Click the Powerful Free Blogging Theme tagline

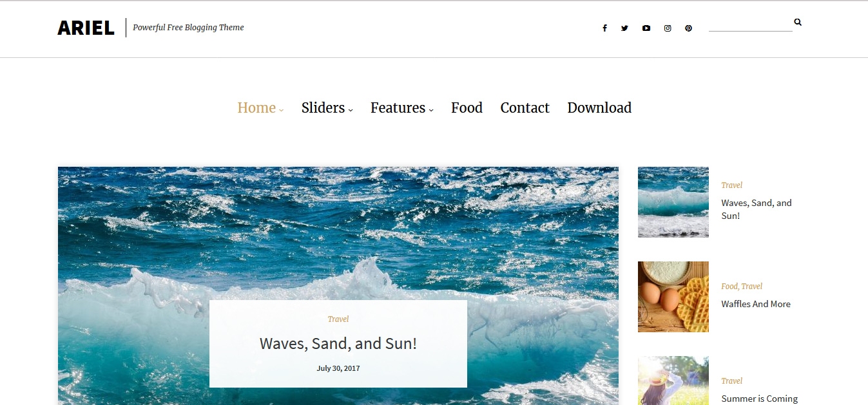(x=188, y=28)
